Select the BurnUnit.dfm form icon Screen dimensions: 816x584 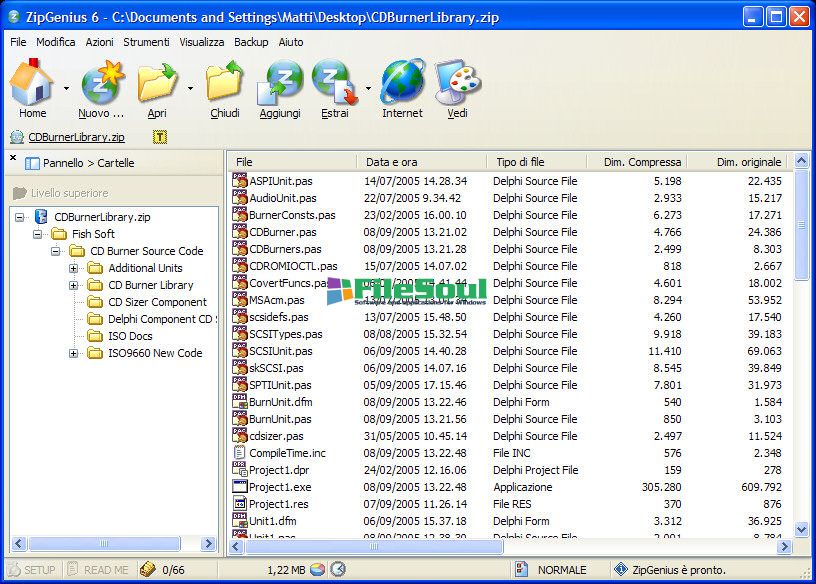click(x=239, y=401)
